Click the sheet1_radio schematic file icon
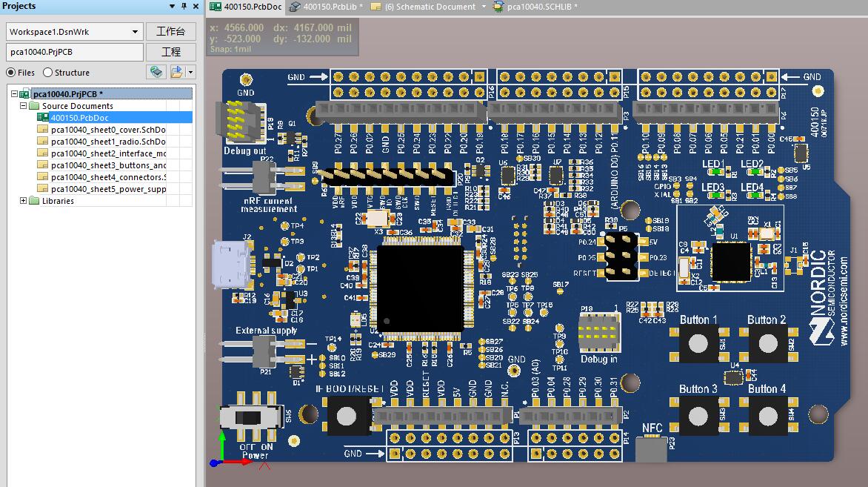Screen dimensions: 868x487 pos(44,142)
